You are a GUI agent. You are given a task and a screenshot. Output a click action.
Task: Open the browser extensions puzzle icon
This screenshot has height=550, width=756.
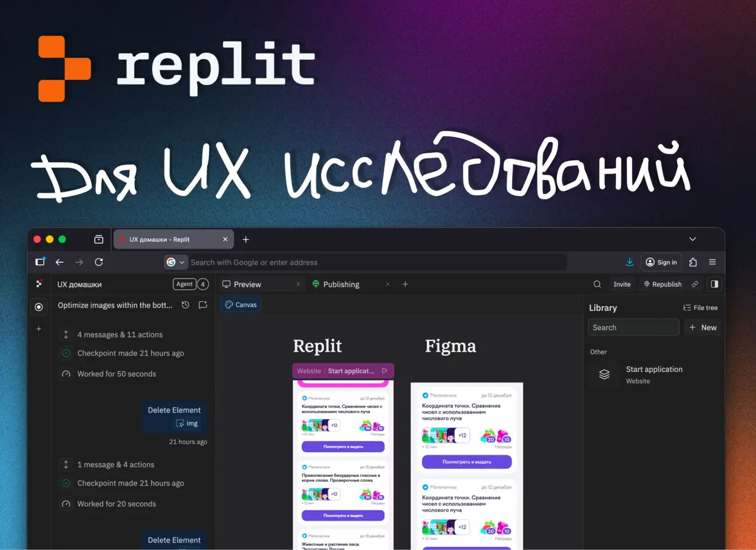(693, 262)
